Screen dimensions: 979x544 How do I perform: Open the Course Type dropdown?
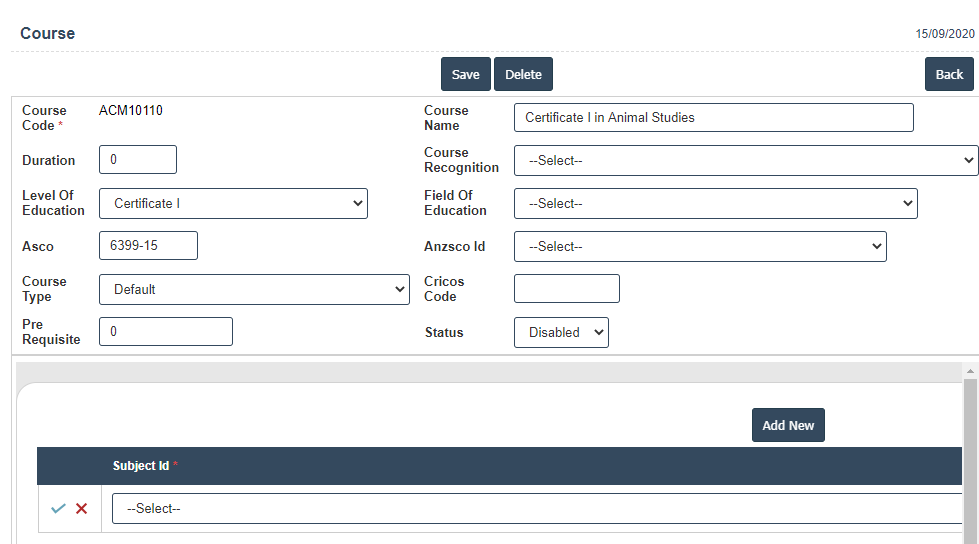tap(254, 289)
